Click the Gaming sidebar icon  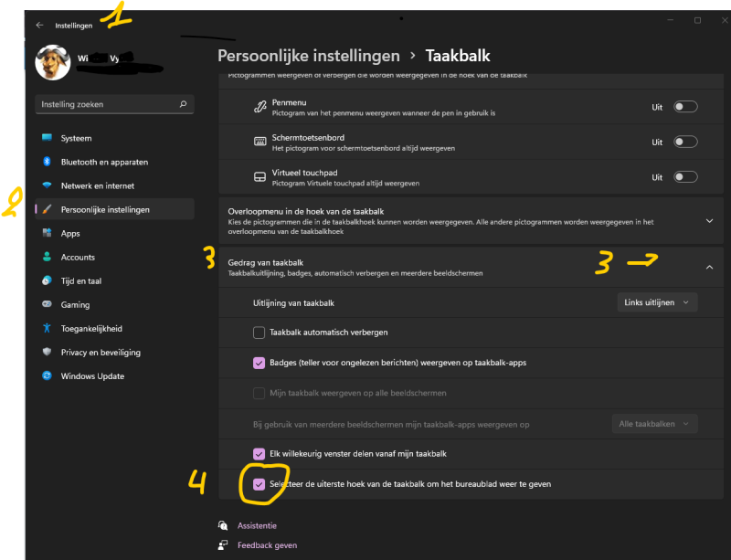click(48, 305)
